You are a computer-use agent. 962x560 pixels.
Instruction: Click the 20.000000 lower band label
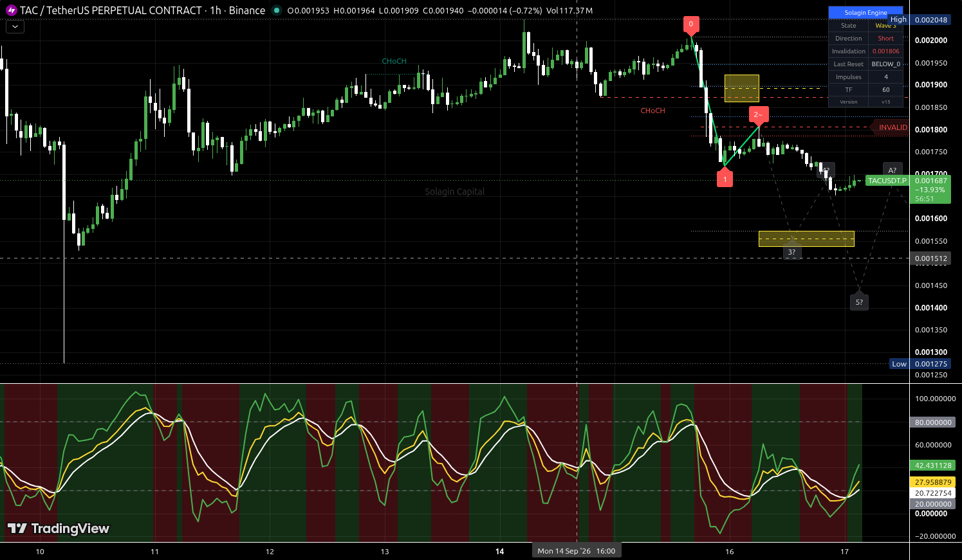[933, 504]
